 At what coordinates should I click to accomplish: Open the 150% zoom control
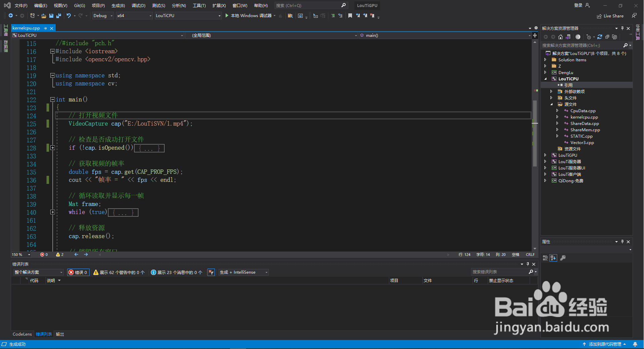(19, 255)
